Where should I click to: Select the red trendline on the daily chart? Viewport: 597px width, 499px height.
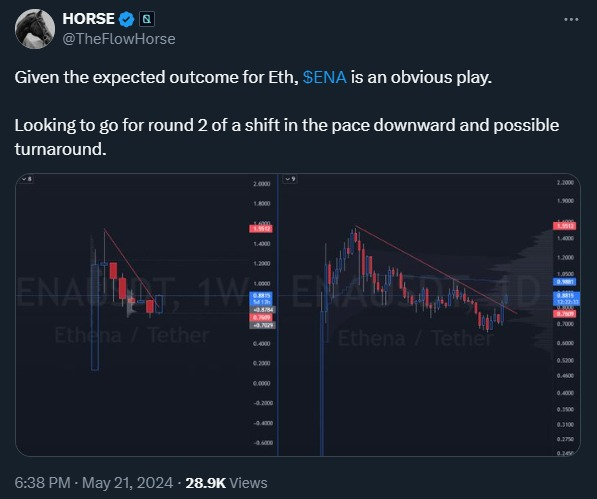[x=436, y=270]
